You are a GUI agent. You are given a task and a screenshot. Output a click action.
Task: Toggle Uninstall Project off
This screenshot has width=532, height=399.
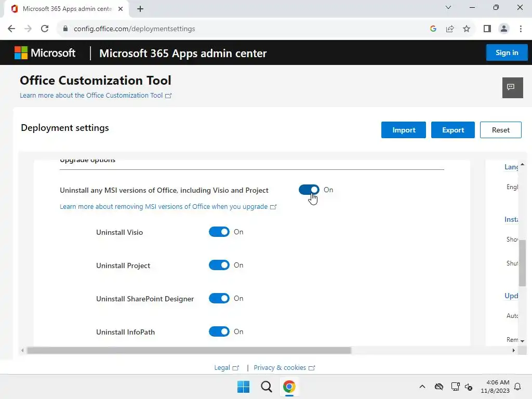(219, 265)
